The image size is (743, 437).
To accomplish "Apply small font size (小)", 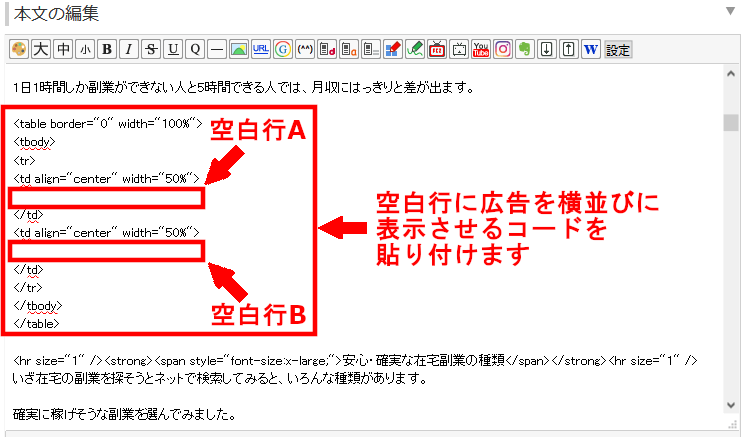I will (85, 49).
